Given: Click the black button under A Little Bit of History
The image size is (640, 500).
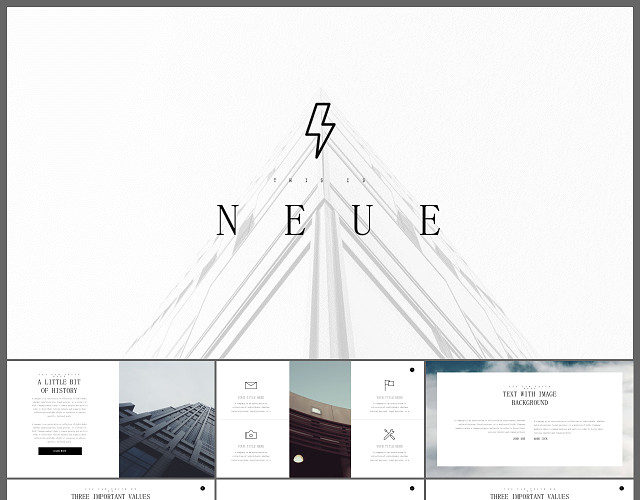Looking at the screenshot, I should [60, 451].
